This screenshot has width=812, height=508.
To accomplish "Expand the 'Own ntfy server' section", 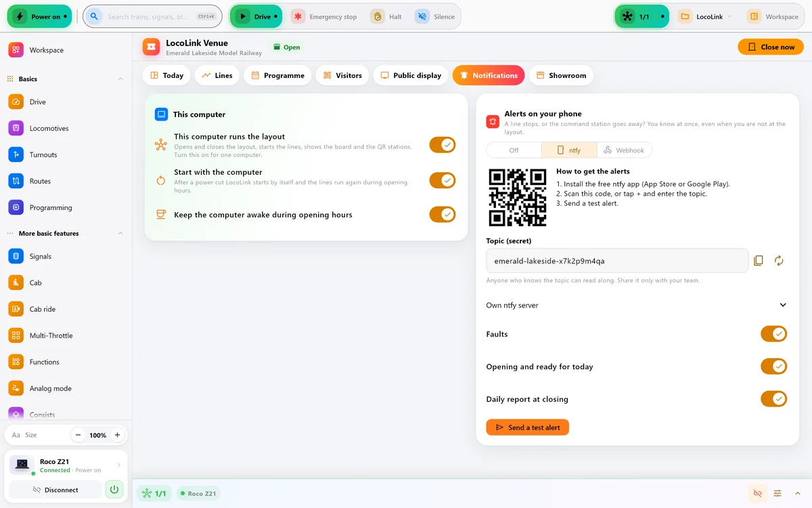I will (637, 305).
